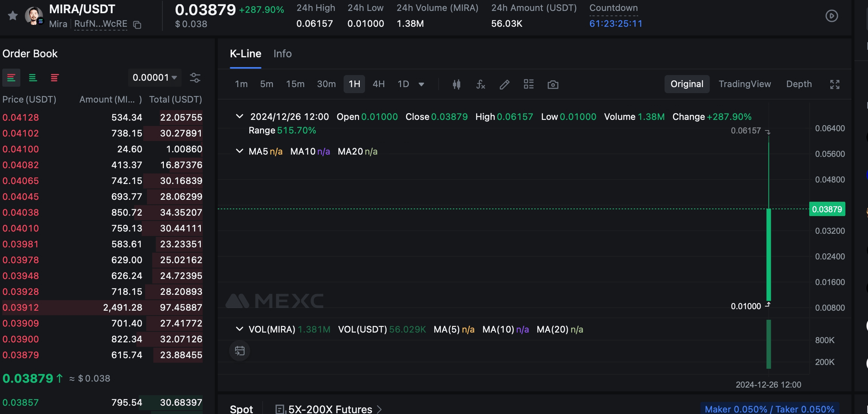Show sell orders only view

tap(54, 78)
